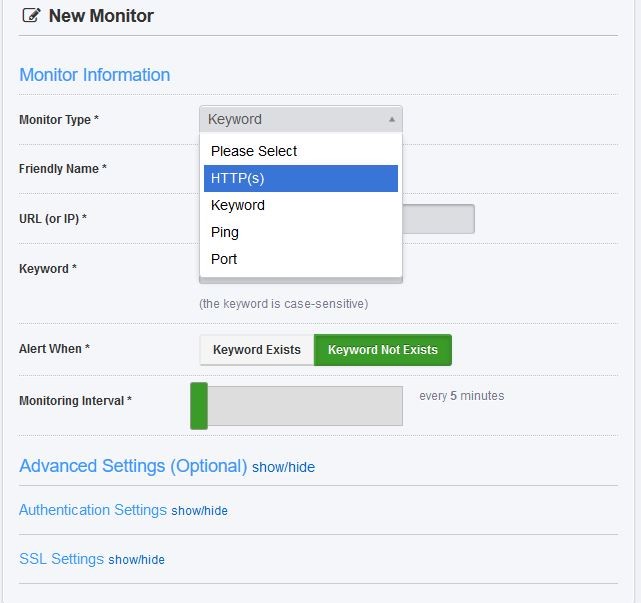Expand Advanced Settings via show/hide link
Viewport: 641px width, 603px height.
(x=283, y=467)
